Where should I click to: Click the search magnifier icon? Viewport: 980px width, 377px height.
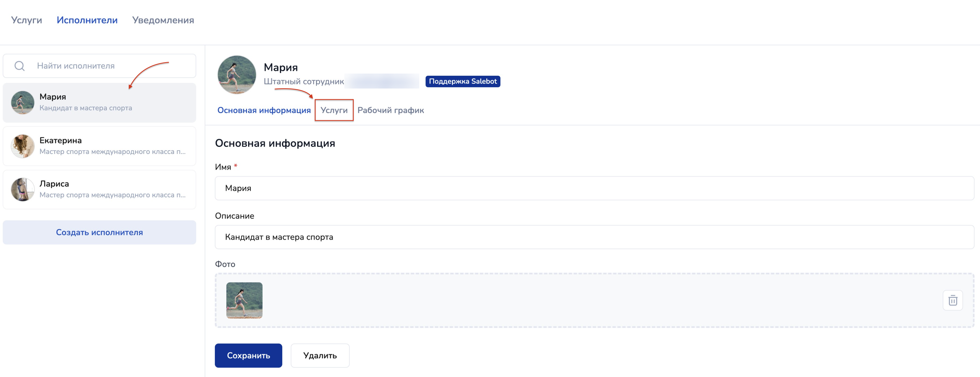(x=19, y=66)
